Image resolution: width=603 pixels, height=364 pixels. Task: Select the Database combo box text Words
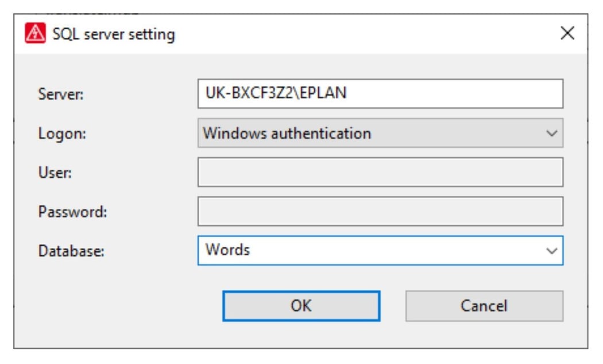click(228, 250)
